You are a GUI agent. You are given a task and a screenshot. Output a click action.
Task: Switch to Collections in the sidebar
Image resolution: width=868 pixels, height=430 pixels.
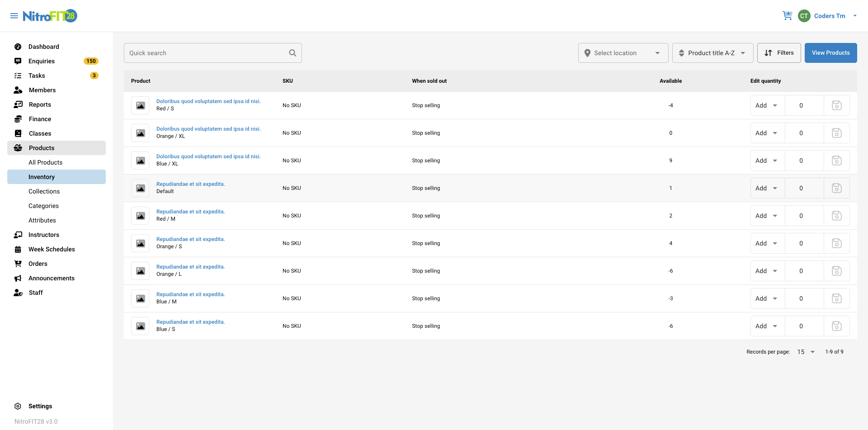44,191
